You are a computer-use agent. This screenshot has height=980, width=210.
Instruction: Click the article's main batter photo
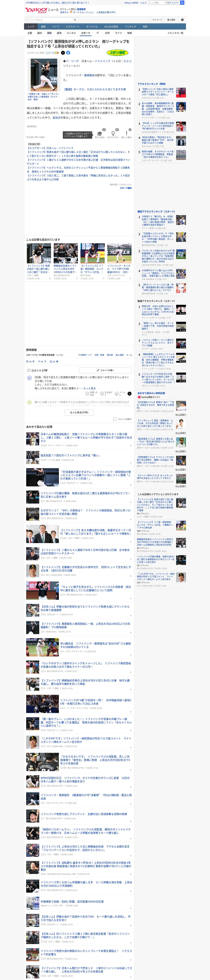[x=45, y=75]
